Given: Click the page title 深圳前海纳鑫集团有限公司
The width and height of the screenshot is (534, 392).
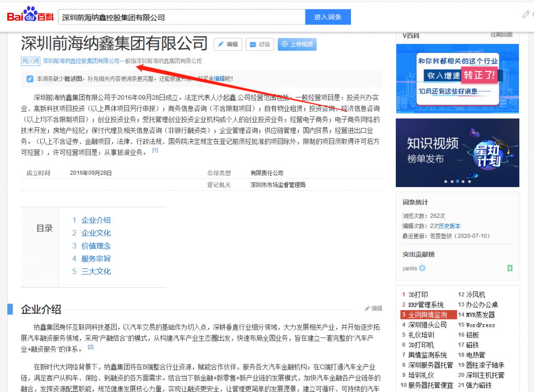Looking at the screenshot, I should [x=114, y=43].
